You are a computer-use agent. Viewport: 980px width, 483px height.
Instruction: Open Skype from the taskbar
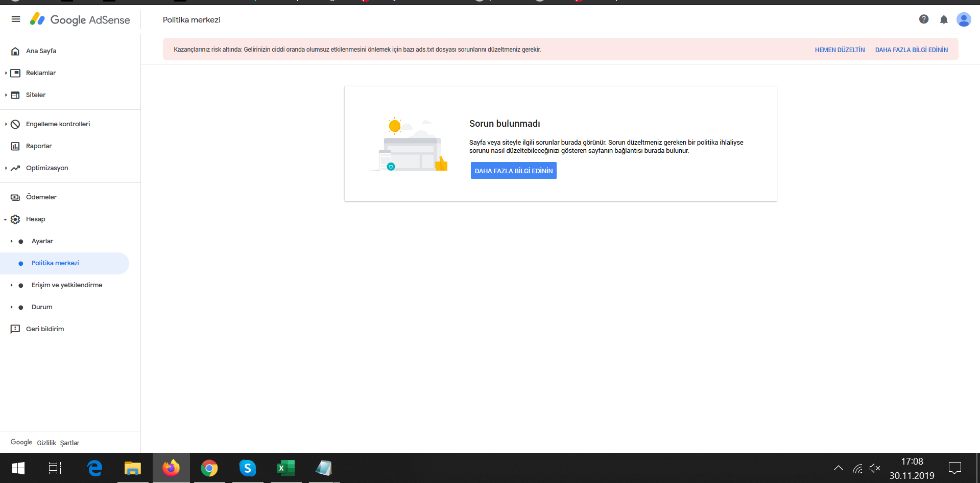(x=248, y=468)
